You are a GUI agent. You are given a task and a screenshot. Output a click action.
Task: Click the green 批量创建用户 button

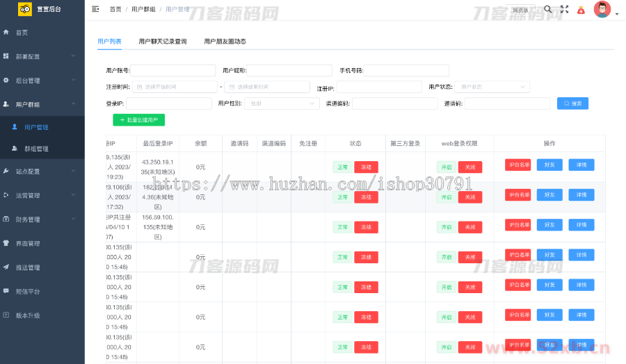pyautogui.click(x=139, y=120)
